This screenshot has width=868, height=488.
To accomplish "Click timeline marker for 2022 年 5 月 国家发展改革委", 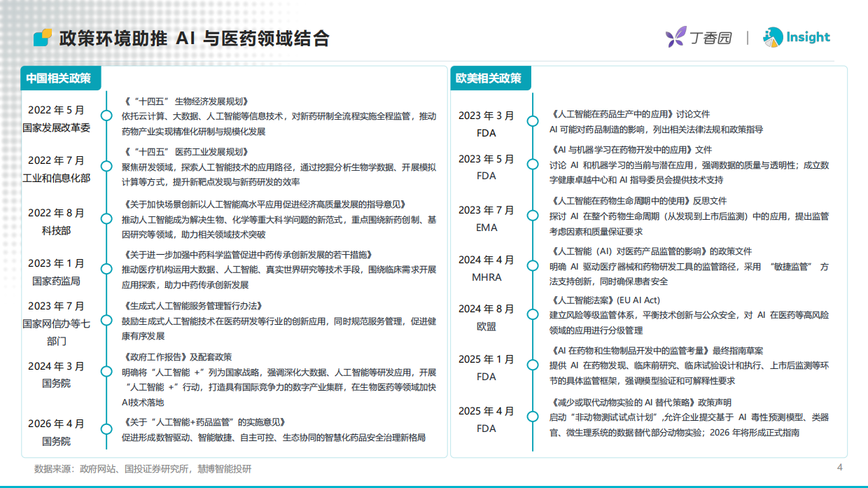I will [x=106, y=116].
